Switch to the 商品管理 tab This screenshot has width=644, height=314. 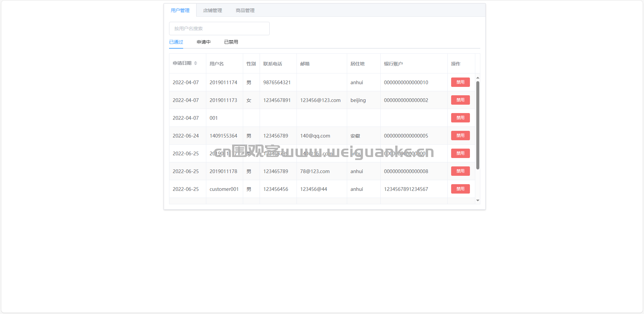245,10
